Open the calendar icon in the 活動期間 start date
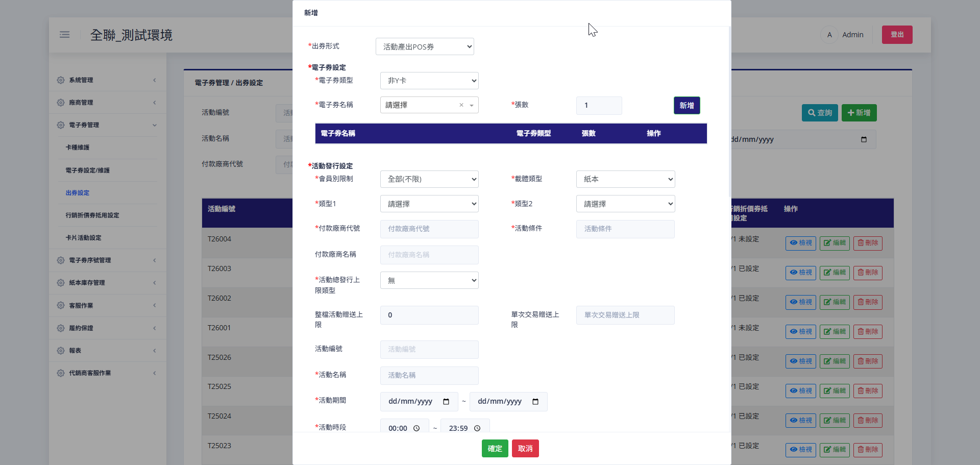The width and height of the screenshot is (980, 465). 446,402
